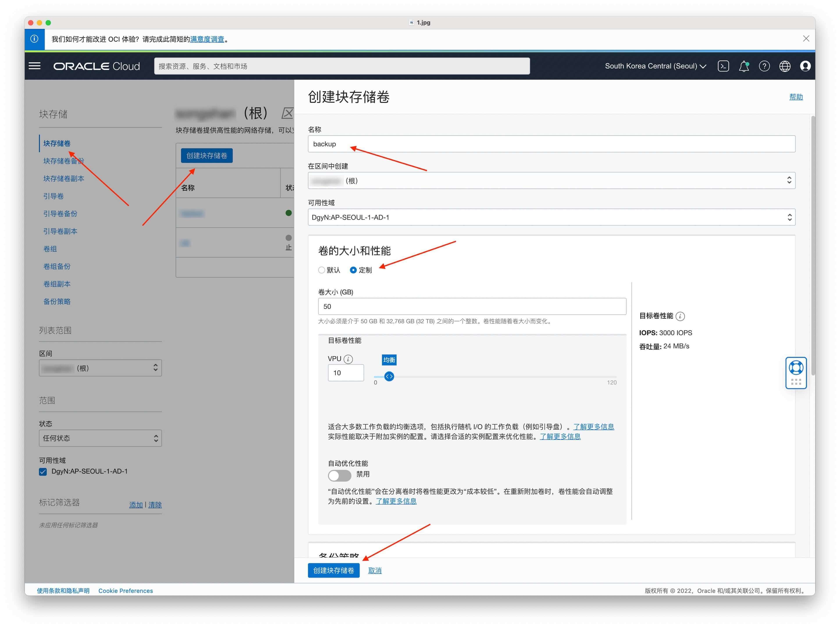Image resolution: width=840 pixels, height=628 pixels.
Task: Open 备份策略 in the sidebar
Action: click(57, 302)
